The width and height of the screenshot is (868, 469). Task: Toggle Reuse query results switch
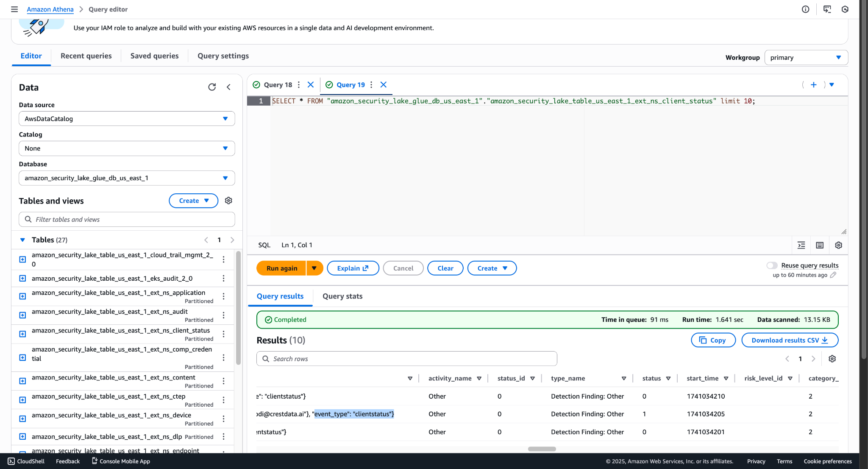772,265
